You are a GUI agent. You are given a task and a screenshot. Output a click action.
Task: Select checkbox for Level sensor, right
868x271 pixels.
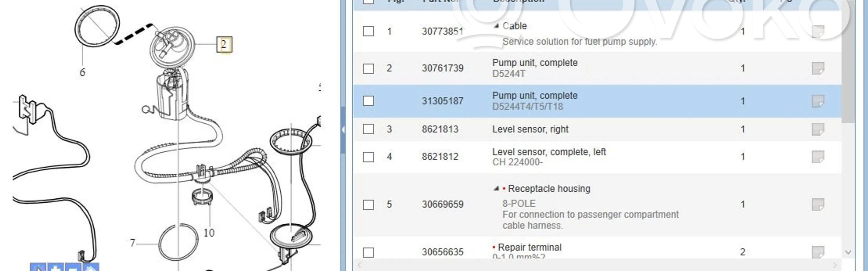368,129
